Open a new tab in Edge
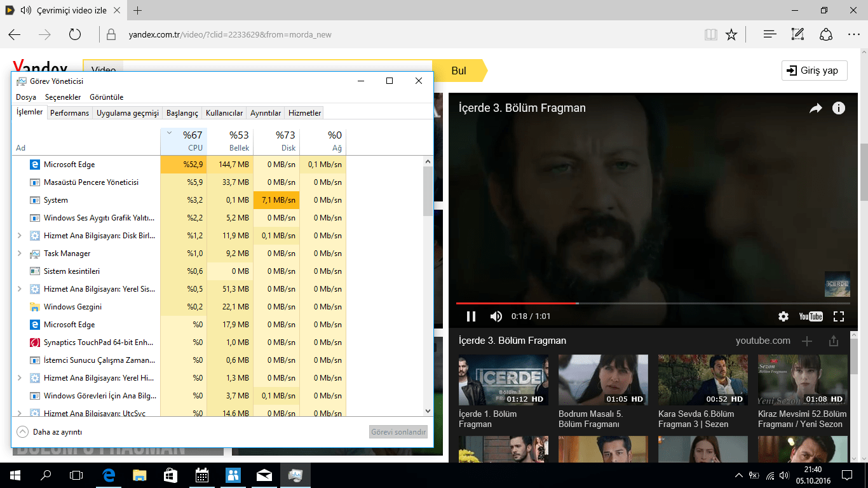Screen dimensions: 868x488 tap(138, 10)
